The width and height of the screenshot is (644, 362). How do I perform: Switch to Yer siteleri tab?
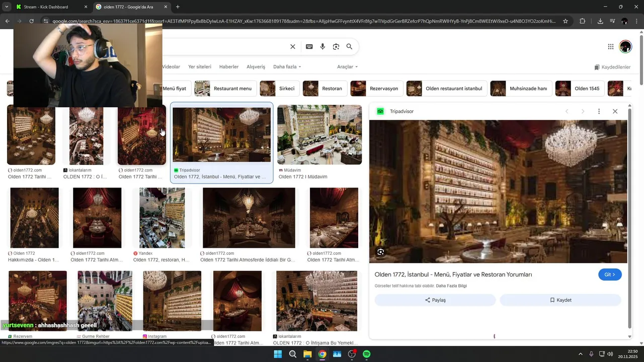(x=200, y=67)
